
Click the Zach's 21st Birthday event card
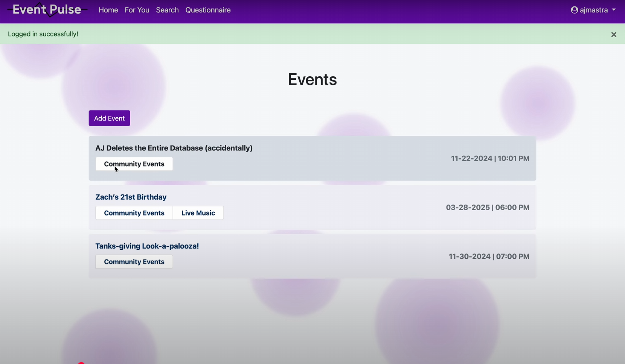312,207
